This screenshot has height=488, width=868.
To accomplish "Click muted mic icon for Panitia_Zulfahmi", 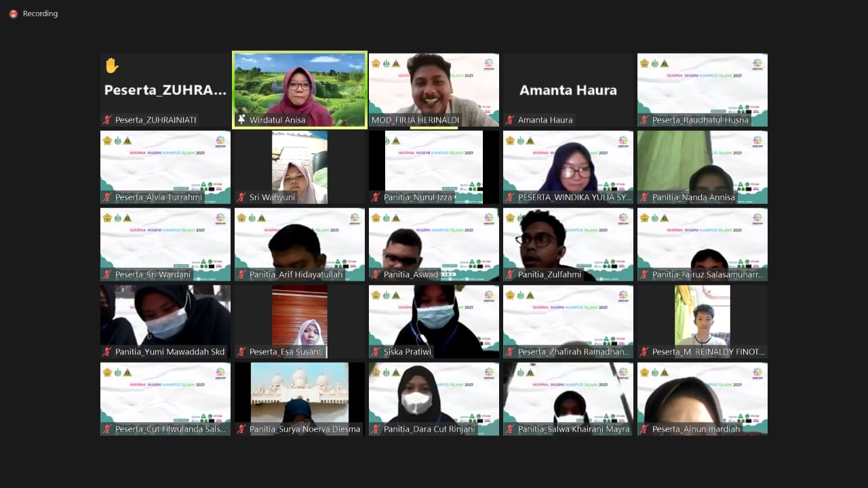I will (510, 274).
